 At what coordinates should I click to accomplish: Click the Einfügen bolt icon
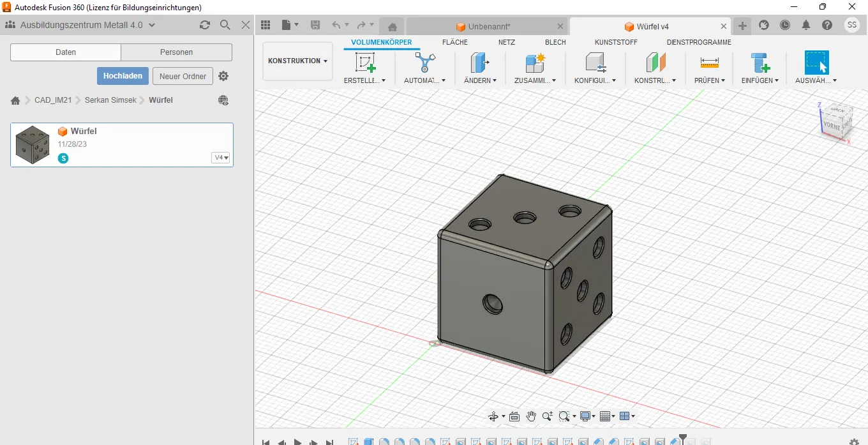click(759, 63)
